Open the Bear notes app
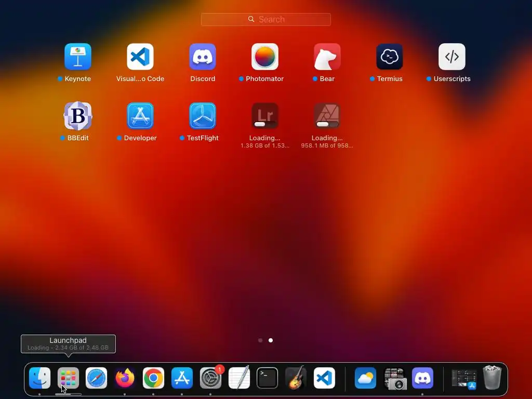532x399 pixels. (327, 57)
